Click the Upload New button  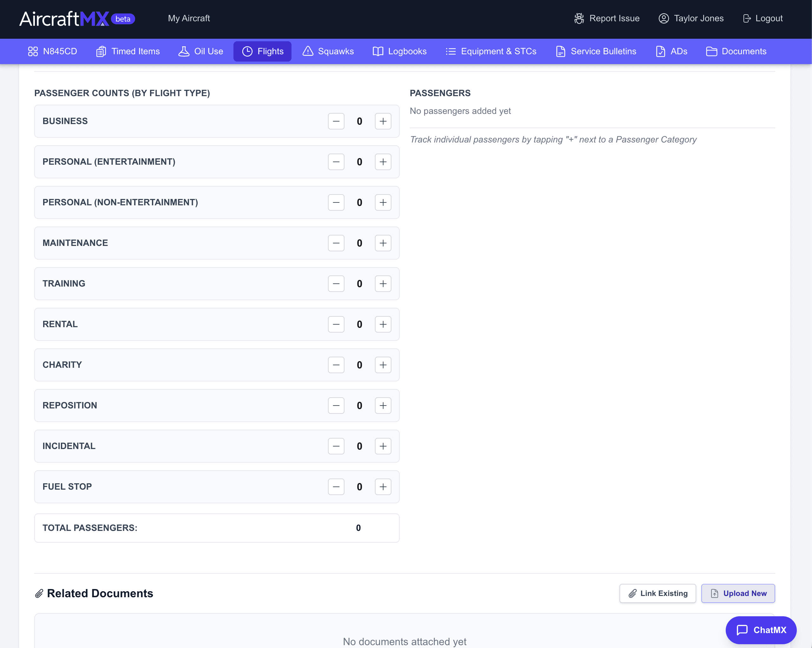click(738, 593)
